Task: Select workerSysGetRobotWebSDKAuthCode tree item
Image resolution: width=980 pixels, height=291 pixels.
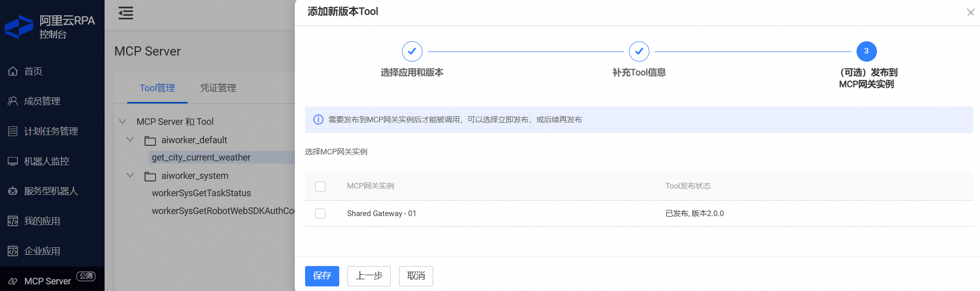Action: point(223,211)
